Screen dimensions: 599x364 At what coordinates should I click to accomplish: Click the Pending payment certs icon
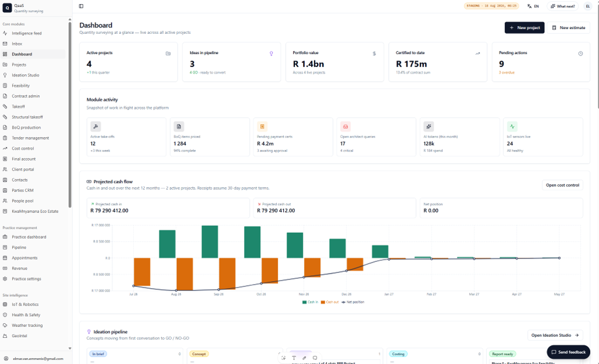pos(262,127)
